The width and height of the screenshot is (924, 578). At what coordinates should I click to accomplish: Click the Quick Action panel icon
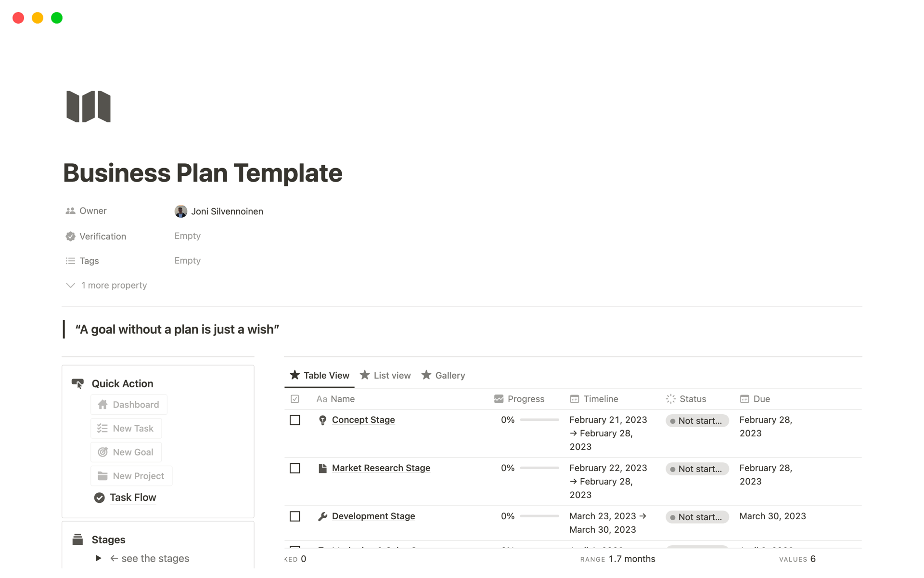tap(79, 383)
